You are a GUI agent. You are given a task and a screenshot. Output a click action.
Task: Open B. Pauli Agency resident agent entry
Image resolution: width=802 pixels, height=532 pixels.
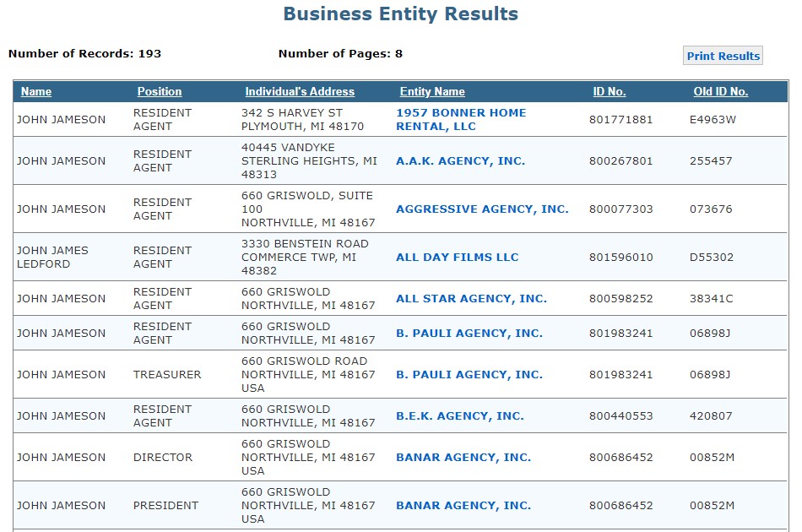[469, 333]
